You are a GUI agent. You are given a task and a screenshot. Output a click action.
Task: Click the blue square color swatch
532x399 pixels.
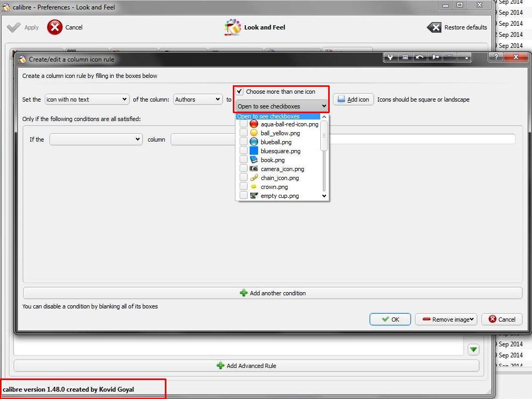coord(254,151)
